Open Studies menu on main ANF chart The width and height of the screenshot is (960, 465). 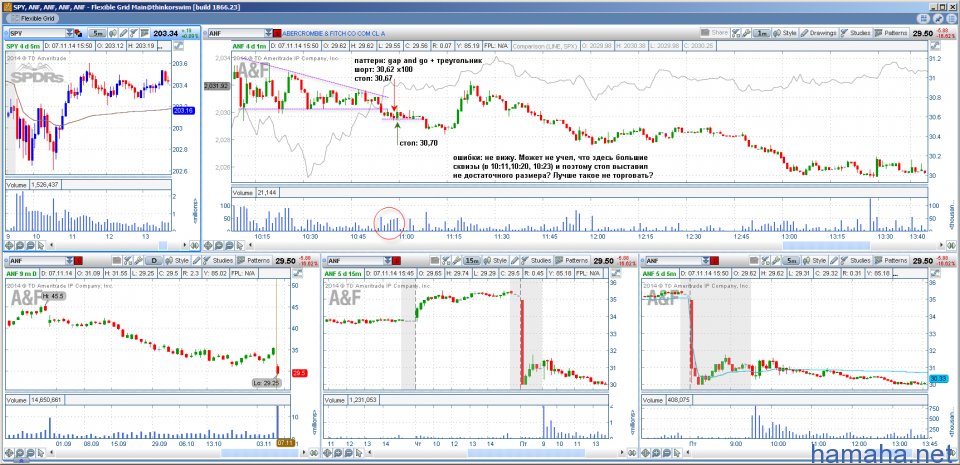[855, 33]
